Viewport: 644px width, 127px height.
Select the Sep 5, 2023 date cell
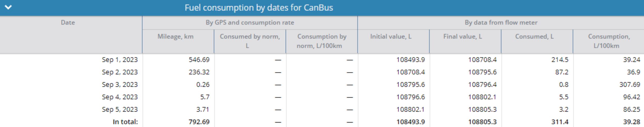pyautogui.click(x=120, y=109)
